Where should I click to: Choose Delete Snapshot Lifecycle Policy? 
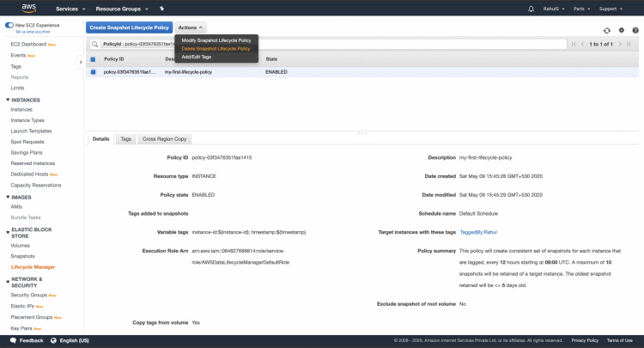[x=216, y=49]
